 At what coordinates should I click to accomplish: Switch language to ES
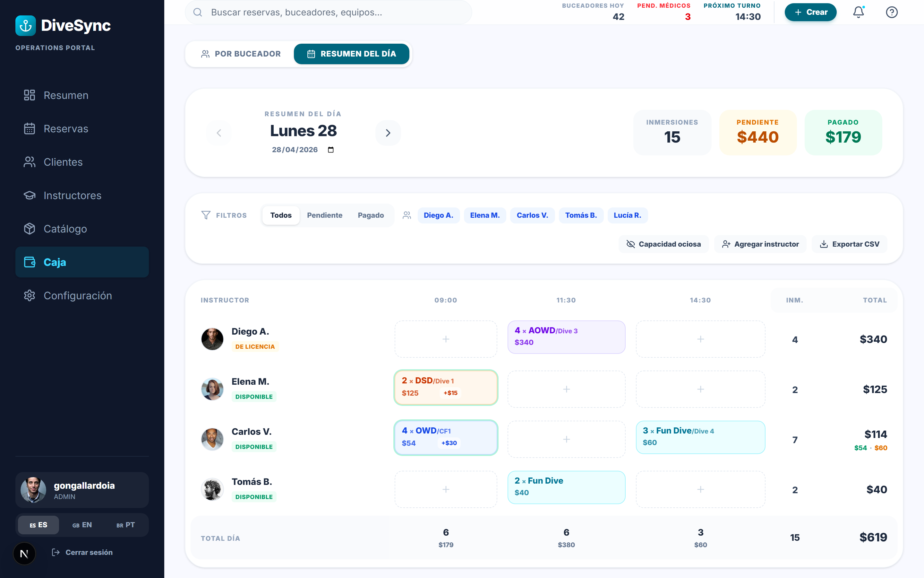pyautogui.click(x=38, y=525)
